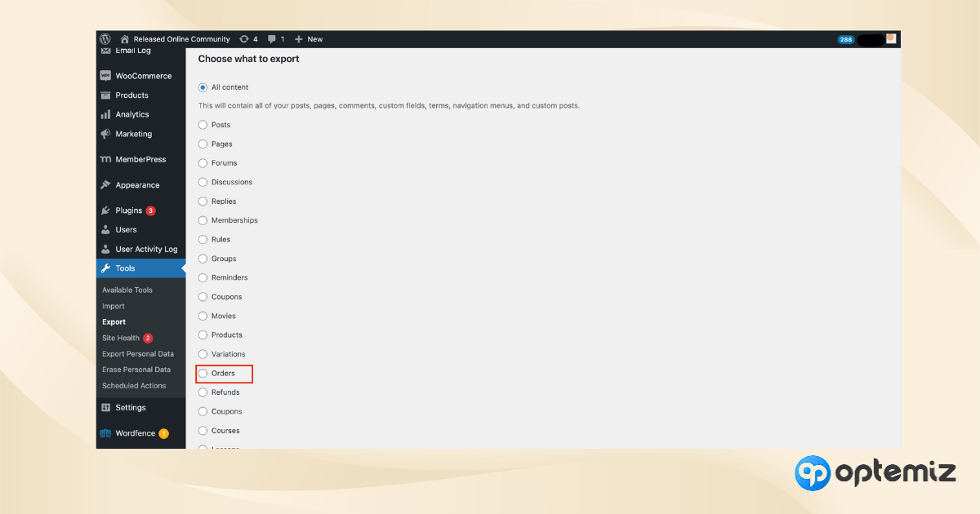Image resolution: width=980 pixels, height=514 pixels.
Task: Open Export Personal Data link
Action: (138, 354)
